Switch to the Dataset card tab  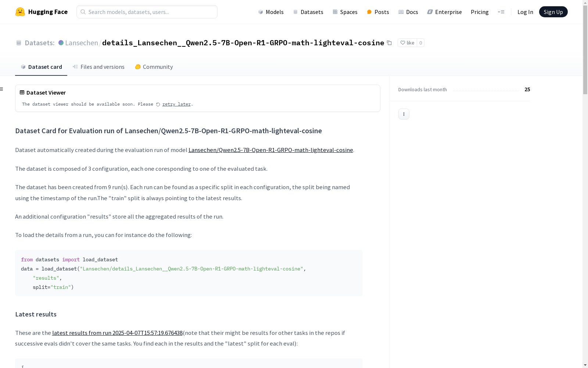(x=41, y=67)
